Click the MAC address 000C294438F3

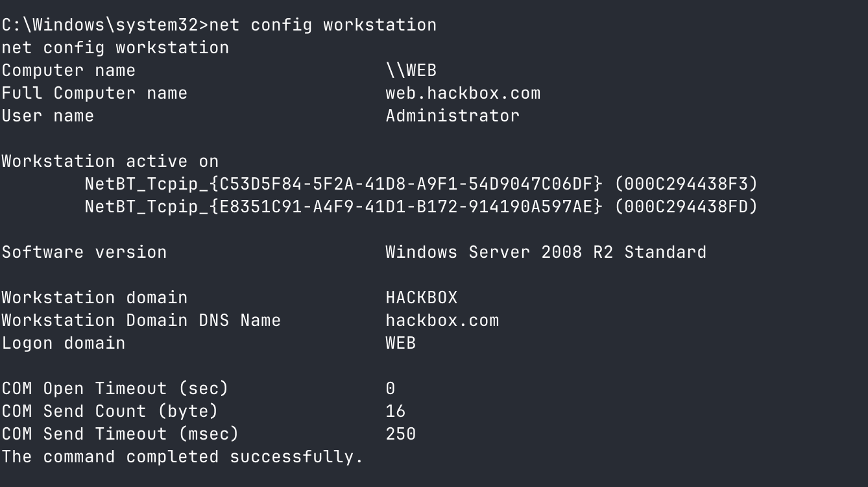click(x=686, y=184)
